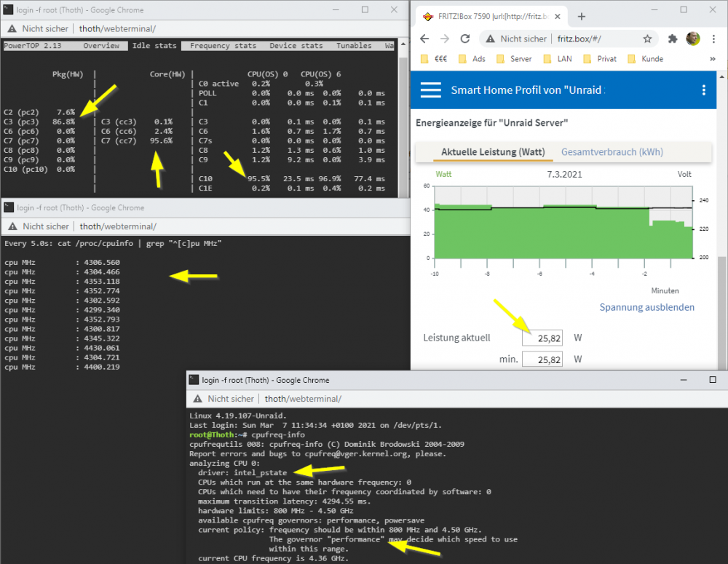This screenshot has height=564, width=728.
Task: Select the Aktuelle Leistung (Watt) tab
Action: pos(493,152)
